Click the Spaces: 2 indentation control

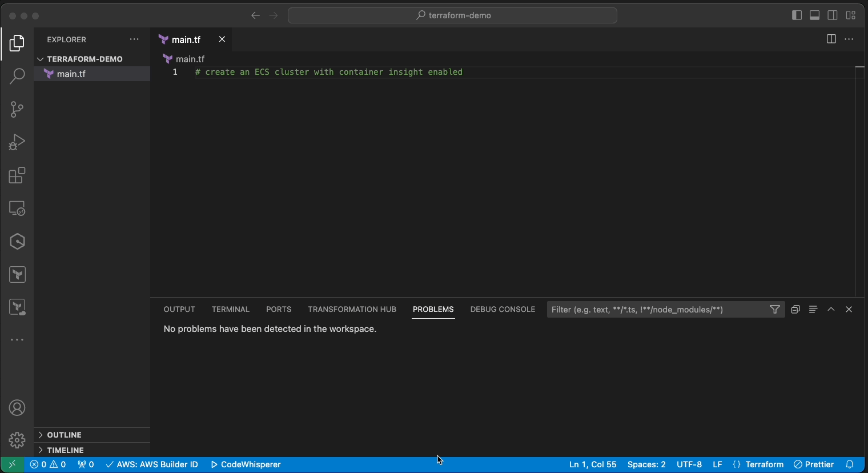coord(646,464)
